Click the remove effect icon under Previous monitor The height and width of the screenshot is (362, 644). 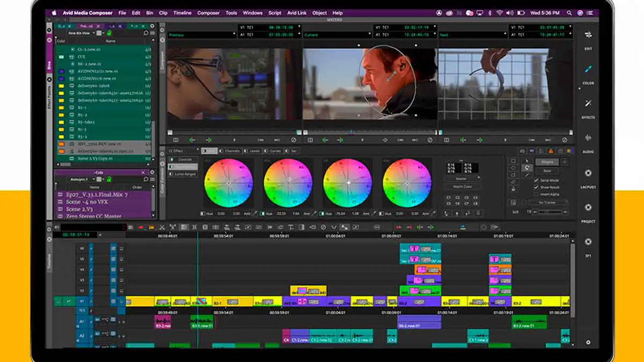pos(294,140)
